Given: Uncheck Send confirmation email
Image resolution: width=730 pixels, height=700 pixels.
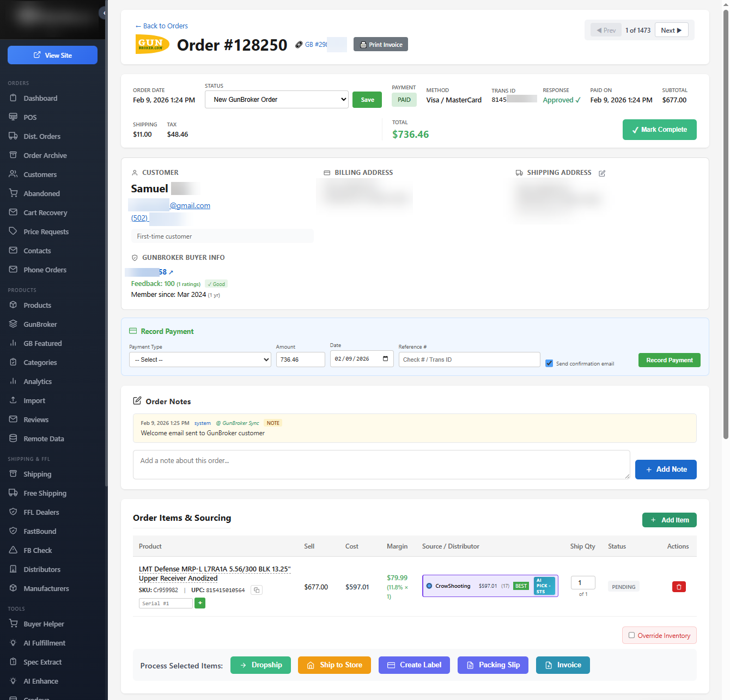Looking at the screenshot, I should (549, 363).
